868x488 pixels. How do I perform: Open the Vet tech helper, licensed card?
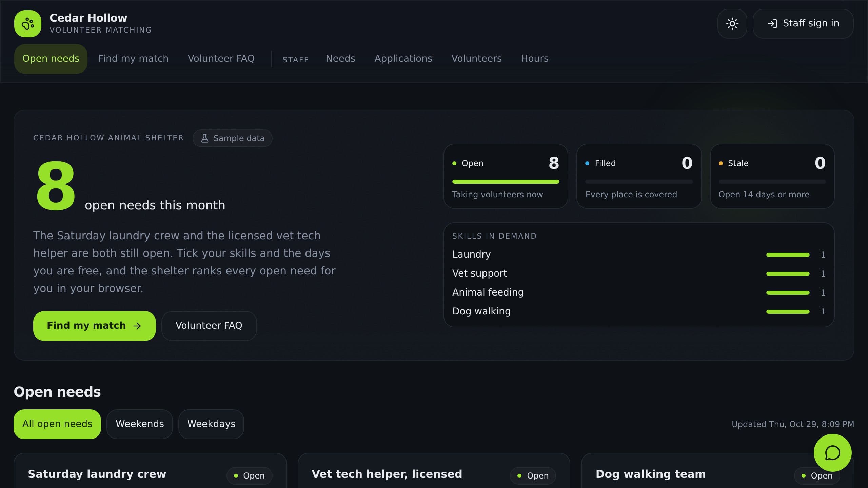click(x=434, y=471)
